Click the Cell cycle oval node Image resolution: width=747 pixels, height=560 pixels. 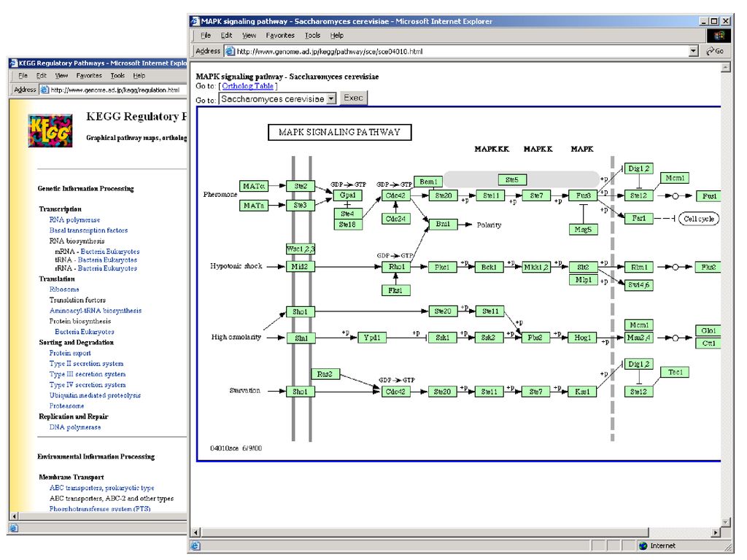699,219
